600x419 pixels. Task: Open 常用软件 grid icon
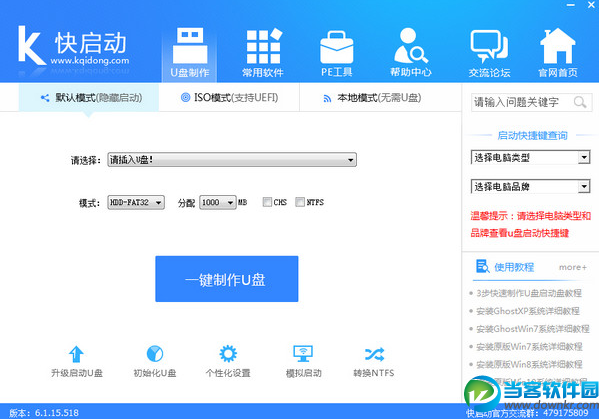point(264,46)
